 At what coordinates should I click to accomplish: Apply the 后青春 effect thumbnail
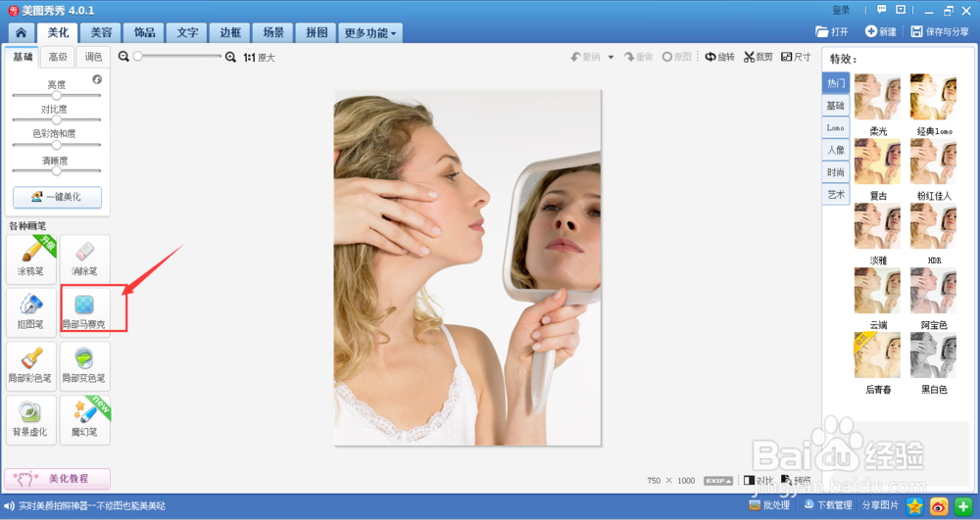(x=877, y=355)
